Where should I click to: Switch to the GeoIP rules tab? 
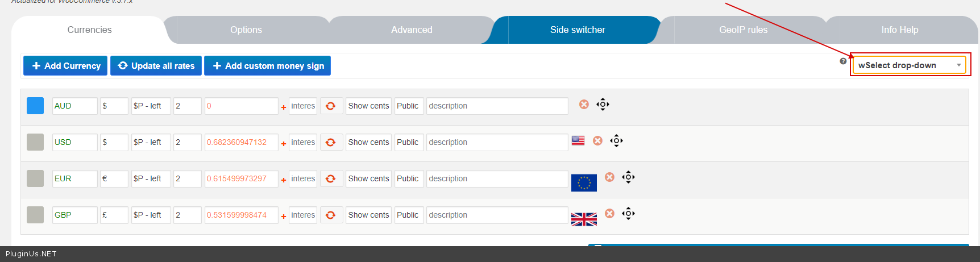pyautogui.click(x=743, y=30)
